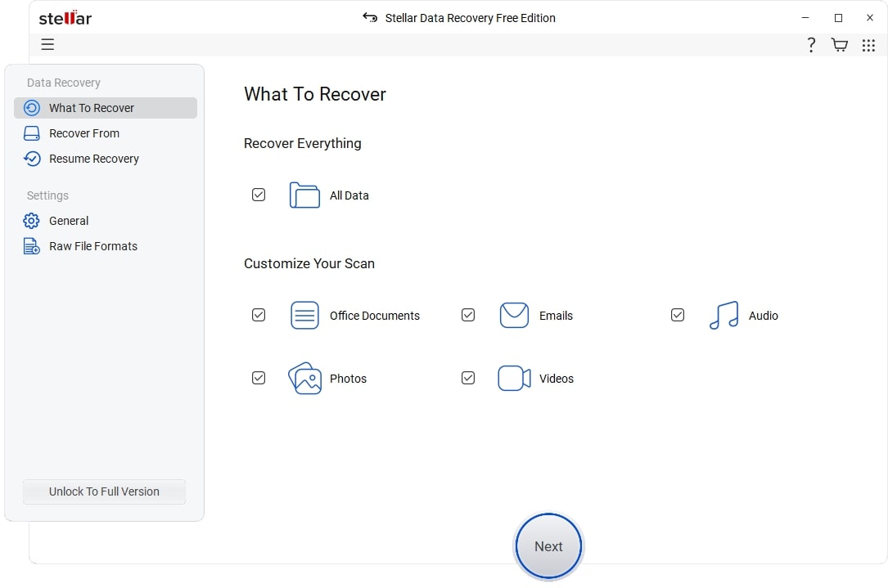Open the shopping cart buy icon

[x=839, y=45]
